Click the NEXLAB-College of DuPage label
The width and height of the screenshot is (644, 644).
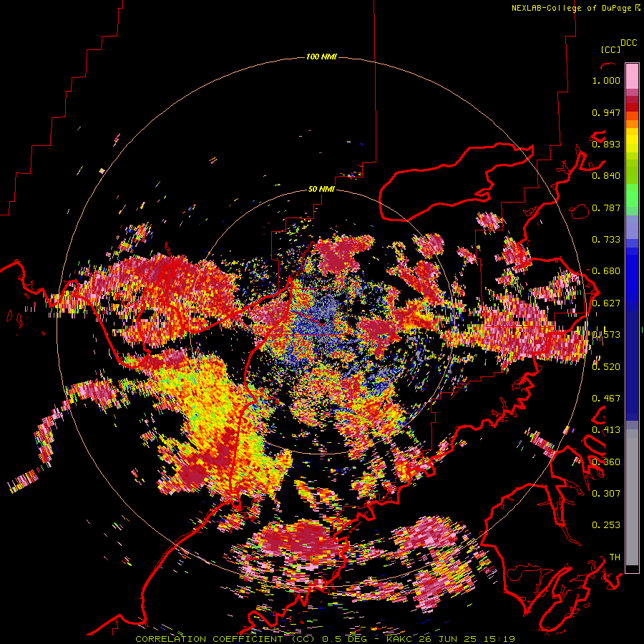point(571,8)
